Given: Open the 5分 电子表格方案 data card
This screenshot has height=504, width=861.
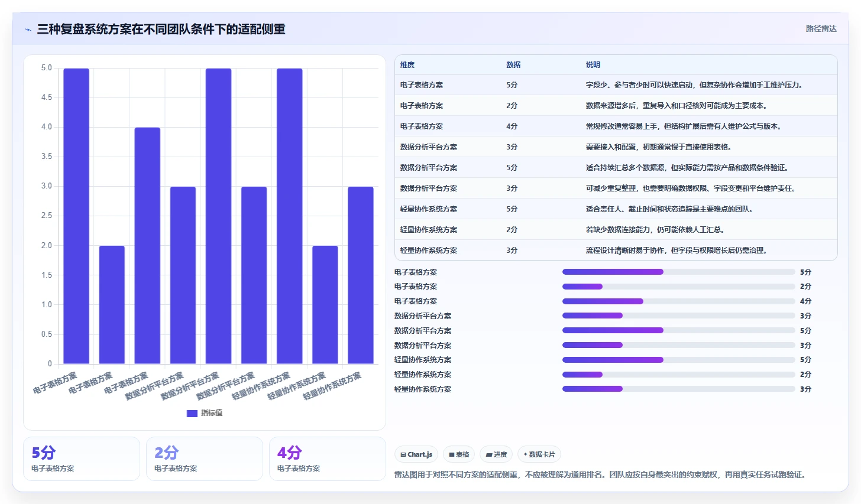Looking at the screenshot, I should click(82, 459).
